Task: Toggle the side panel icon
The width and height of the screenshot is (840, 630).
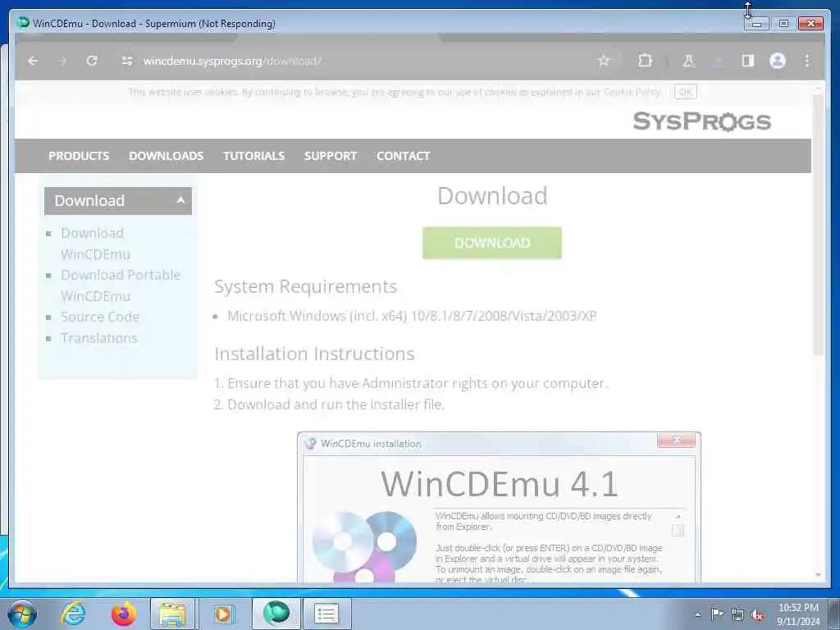Action: [x=748, y=61]
